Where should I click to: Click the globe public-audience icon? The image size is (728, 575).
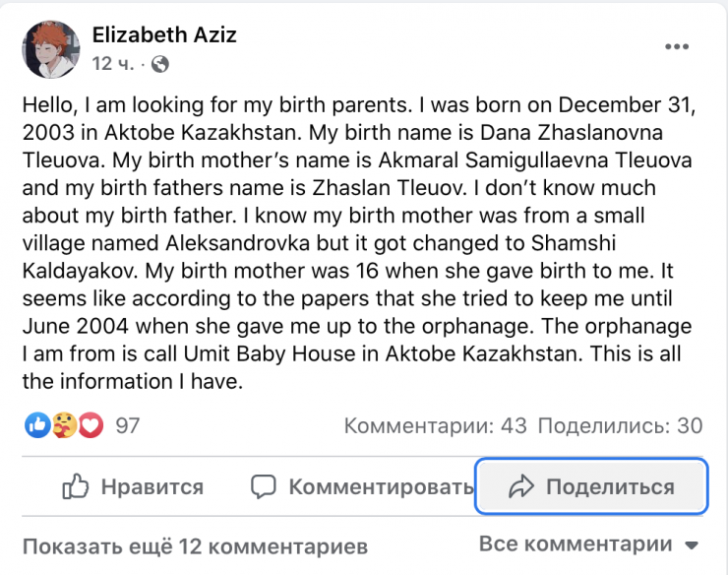[x=160, y=65]
